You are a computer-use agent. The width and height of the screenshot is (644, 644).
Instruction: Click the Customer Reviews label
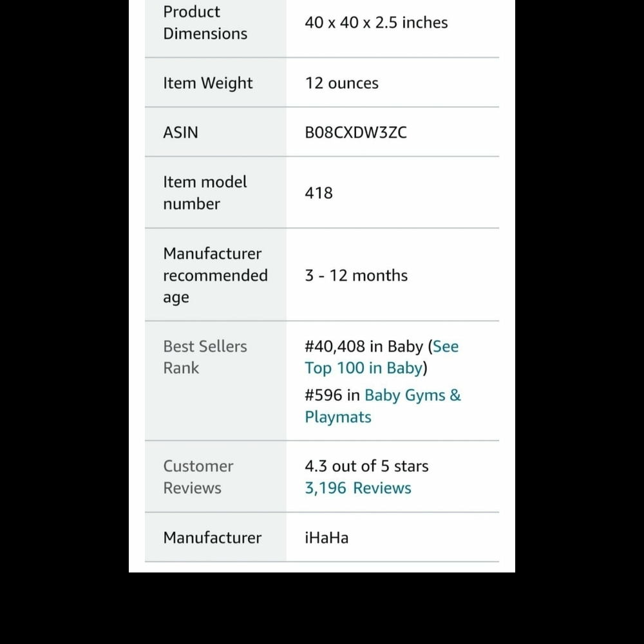coord(198,477)
